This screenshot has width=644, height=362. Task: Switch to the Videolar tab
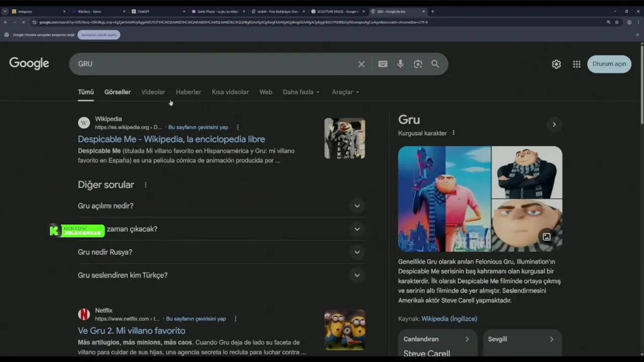point(153,92)
